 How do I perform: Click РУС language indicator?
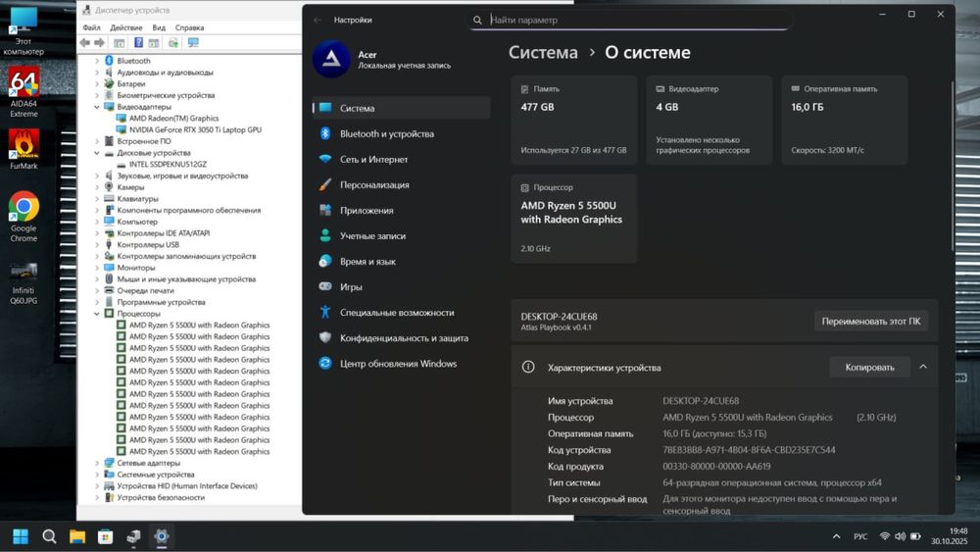(860, 536)
